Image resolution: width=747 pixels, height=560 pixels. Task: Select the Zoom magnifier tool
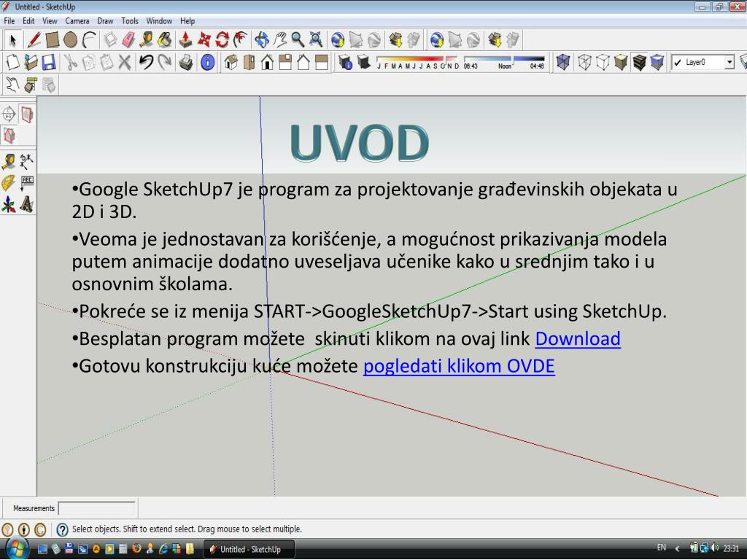pos(298,40)
